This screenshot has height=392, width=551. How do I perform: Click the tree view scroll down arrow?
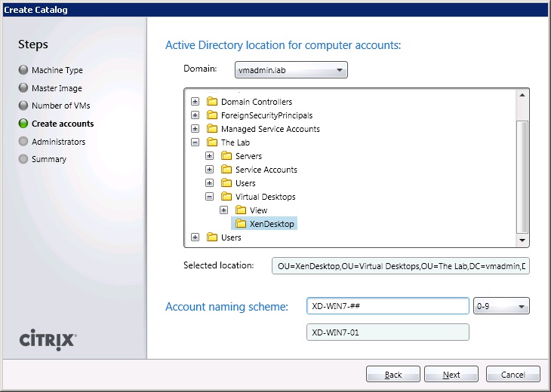(x=522, y=240)
